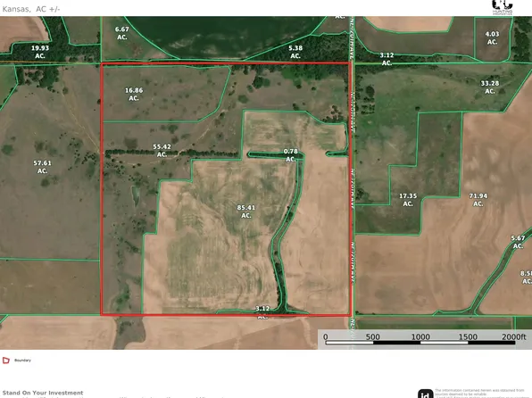Click the '6.67 AC.' parcel label

pyautogui.click(x=121, y=33)
